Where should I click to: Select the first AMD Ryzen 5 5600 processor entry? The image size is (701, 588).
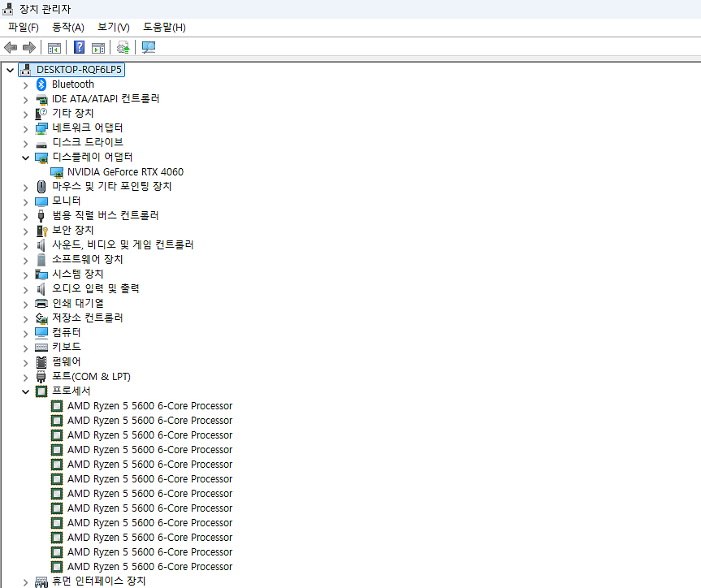(149, 406)
